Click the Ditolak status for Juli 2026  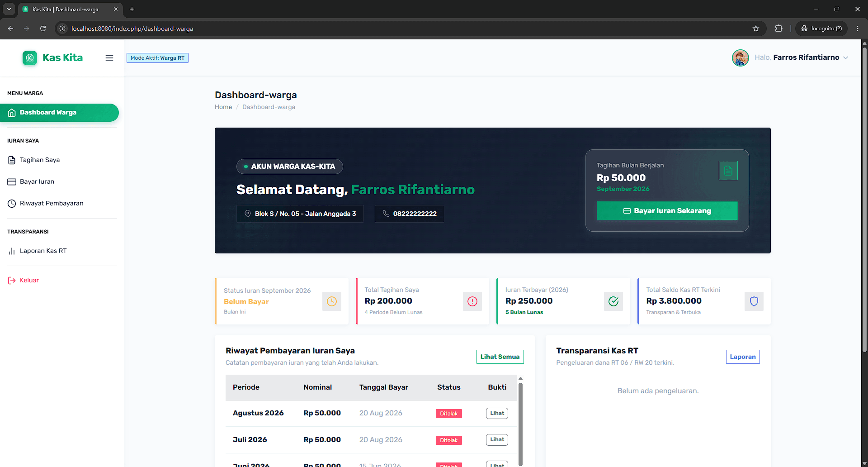tap(449, 440)
